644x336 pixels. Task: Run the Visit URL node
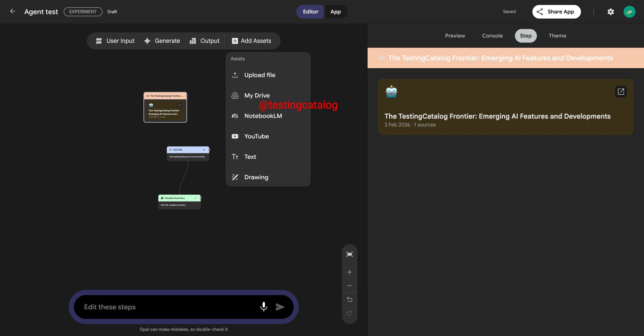click(204, 150)
